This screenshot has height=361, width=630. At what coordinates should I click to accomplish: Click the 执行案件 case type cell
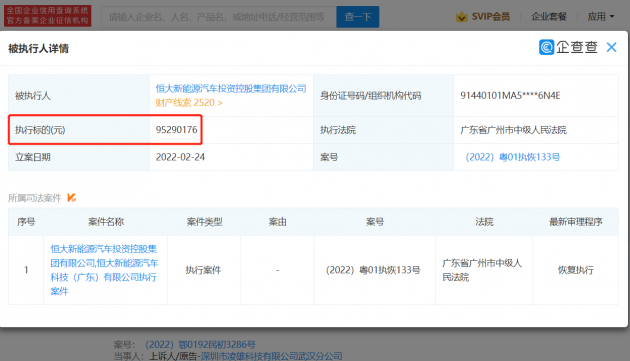[x=203, y=270]
